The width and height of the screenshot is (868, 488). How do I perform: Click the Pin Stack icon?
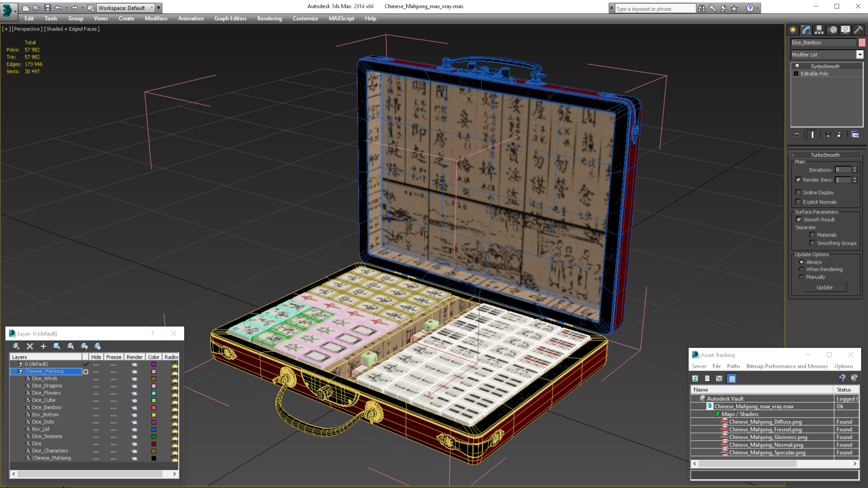[797, 135]
